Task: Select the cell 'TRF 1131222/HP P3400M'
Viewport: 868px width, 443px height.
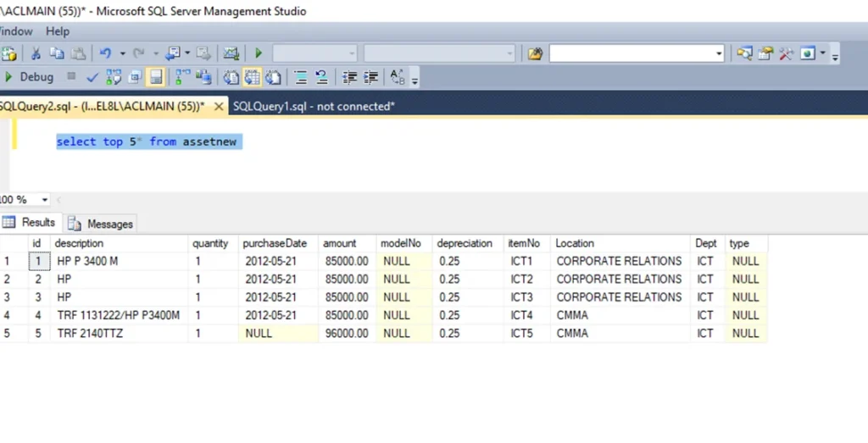Action: click(x=119, y=315)
